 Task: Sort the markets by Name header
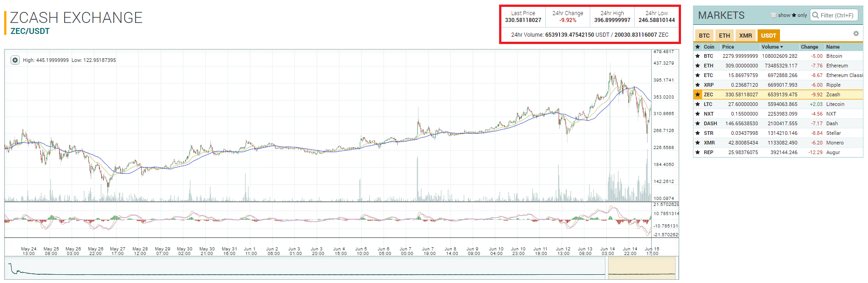click(833, 47)
